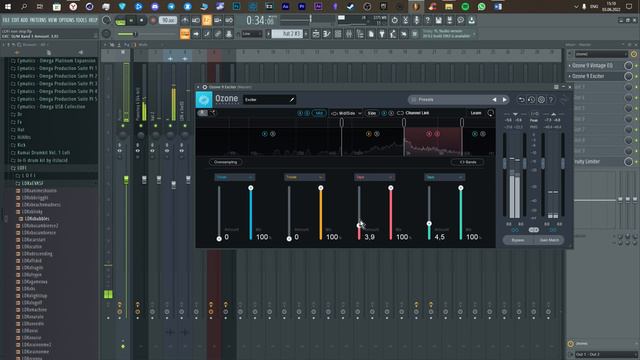Click the play button in the transport
The height and width of the screenshot is (360, 640).
tap(131, 20)
